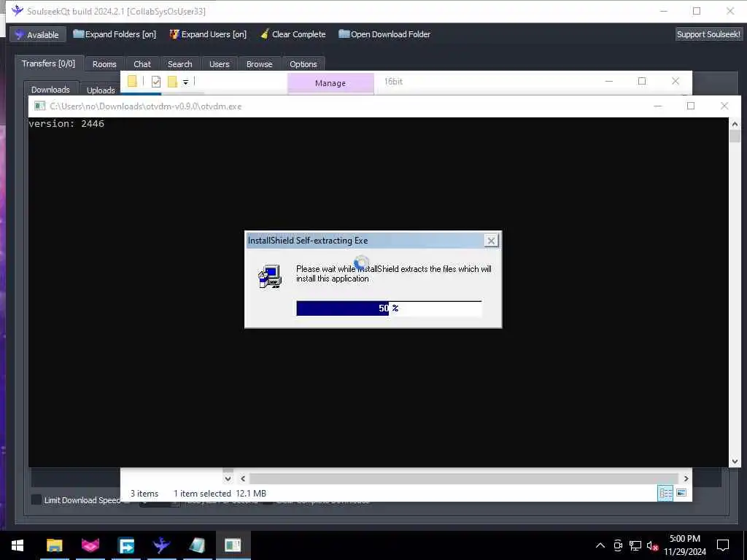Toggle Expand Users [on] in Soulseek toolbar

coord(208,34)
